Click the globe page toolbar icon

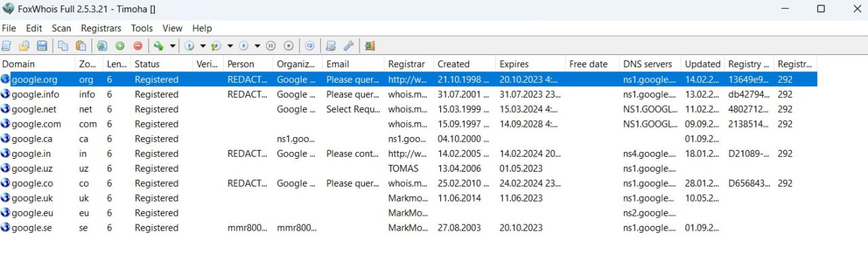[102, 46]
